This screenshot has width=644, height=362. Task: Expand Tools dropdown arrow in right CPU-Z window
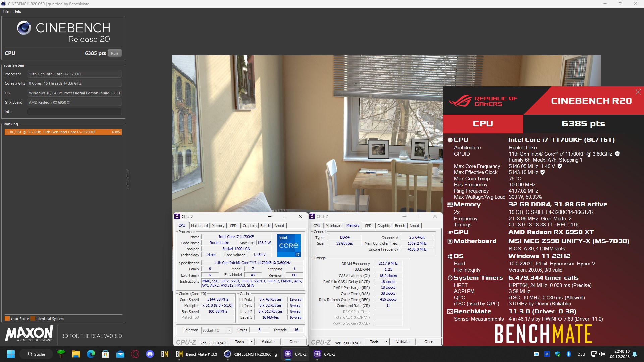click(x=386, y=342)
